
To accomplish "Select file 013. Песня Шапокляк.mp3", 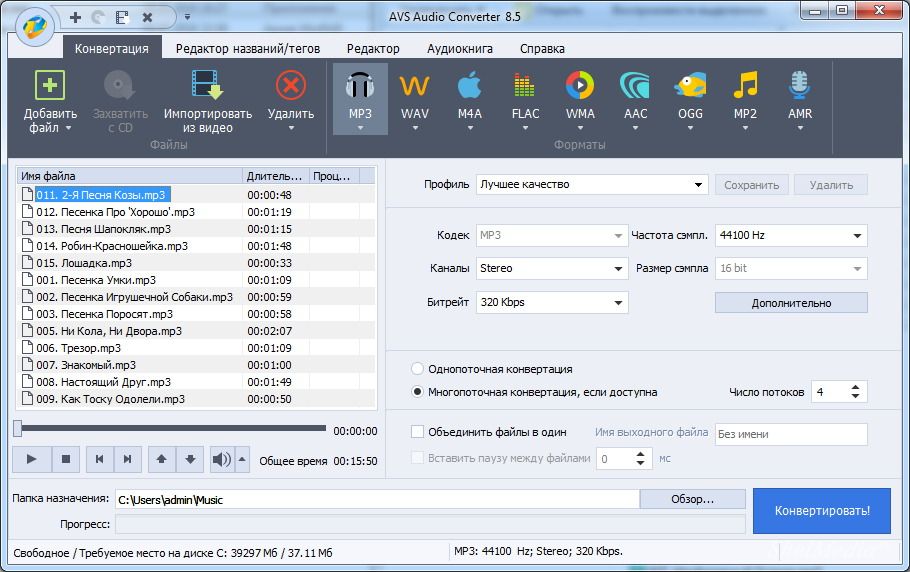I will 103,229.
